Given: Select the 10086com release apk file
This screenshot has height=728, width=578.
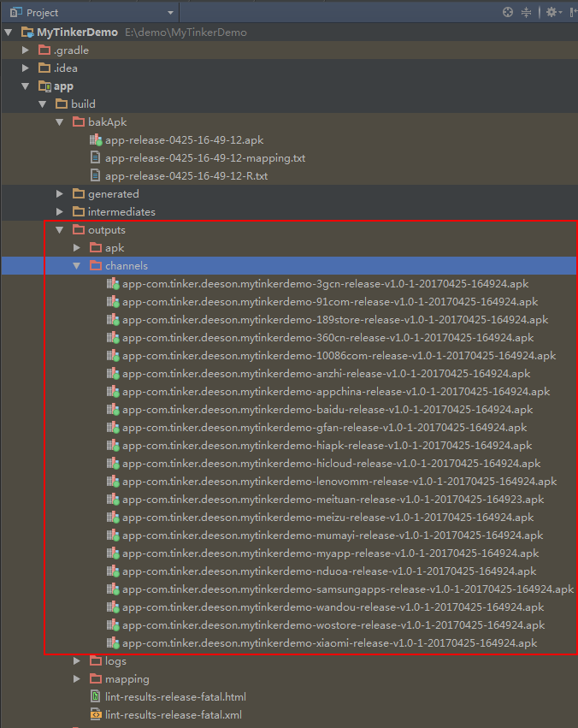Looking at the screenshot, I should [339, 356].
